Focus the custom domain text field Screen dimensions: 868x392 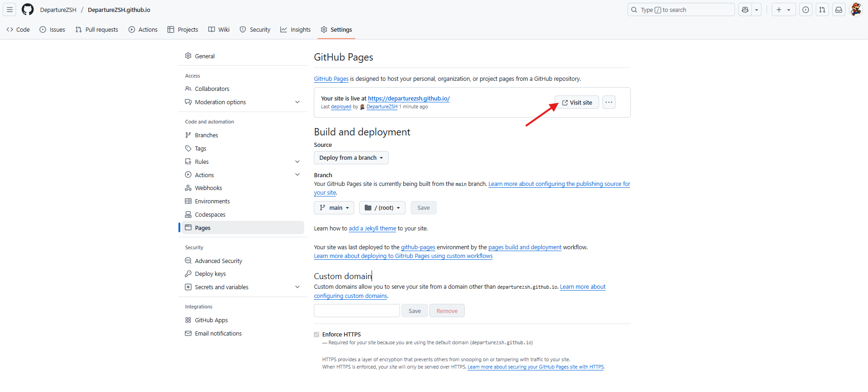[x=357, y=311]
